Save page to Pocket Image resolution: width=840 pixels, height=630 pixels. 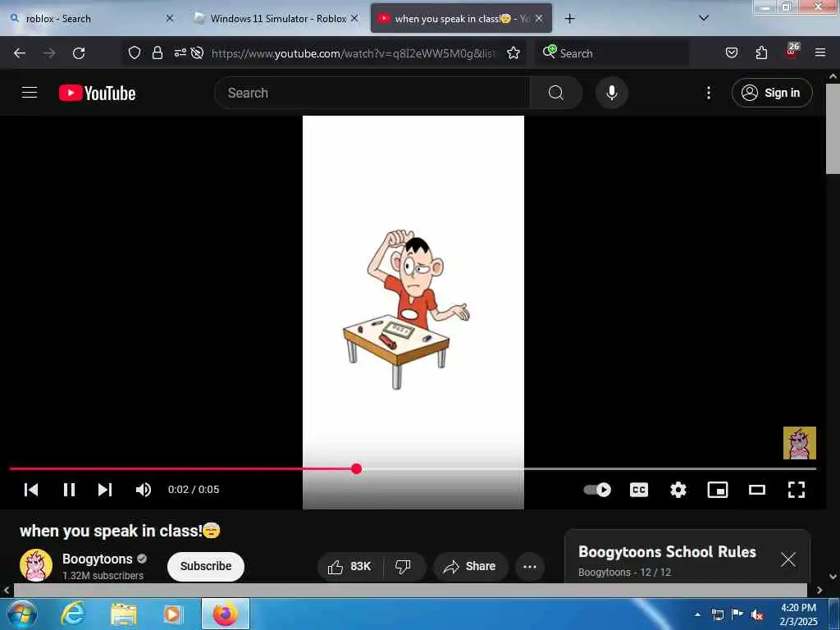point(731,52)
